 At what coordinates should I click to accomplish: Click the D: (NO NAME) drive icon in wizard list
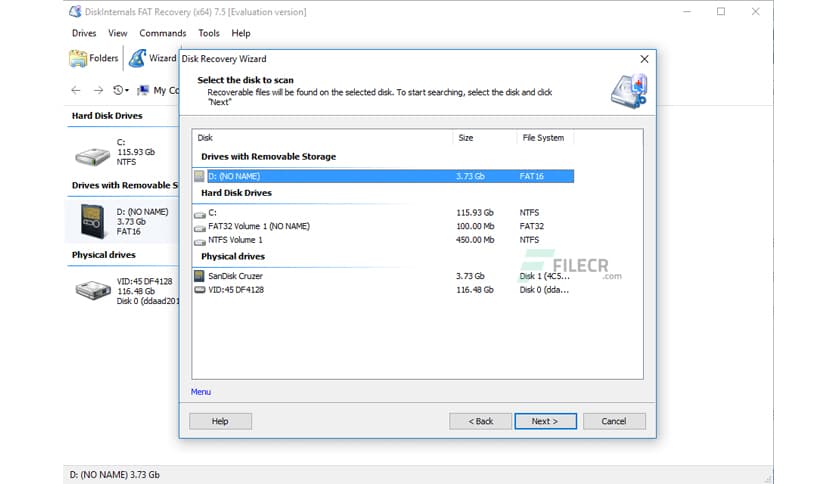199,176
